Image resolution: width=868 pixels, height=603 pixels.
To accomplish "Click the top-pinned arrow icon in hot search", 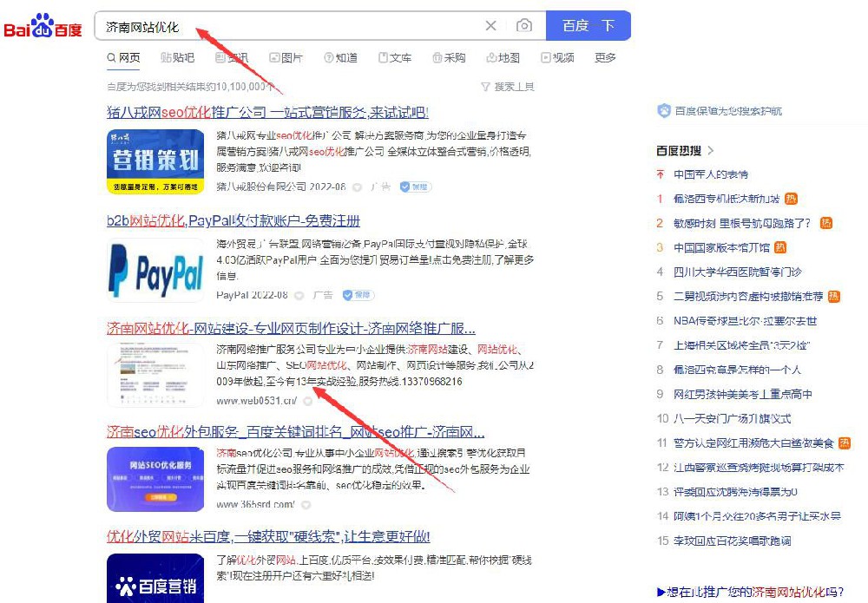I will [x=660, y=174].
